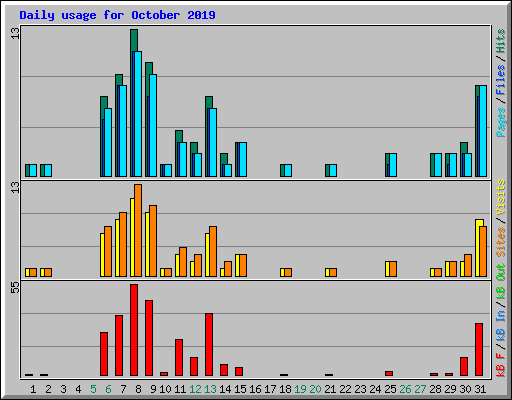Click the "Daily usage for October 2019" title

click(x=117, y=15)
